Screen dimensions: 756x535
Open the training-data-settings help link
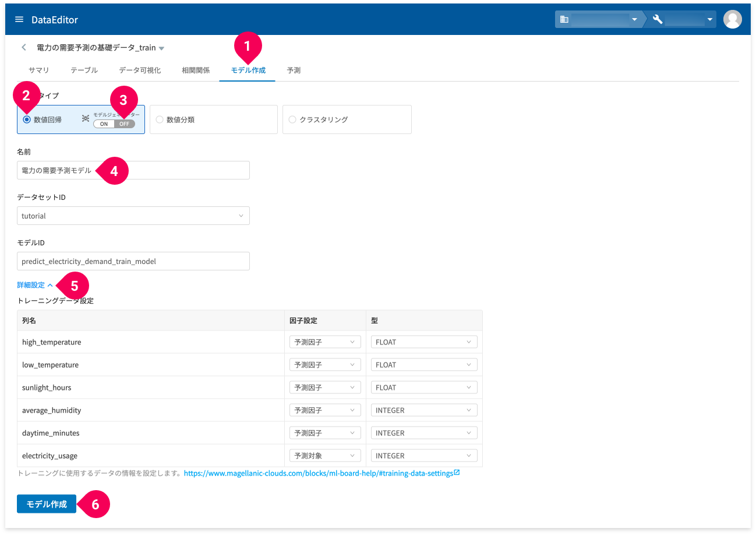pyautogui.click(x=319, y=473)
